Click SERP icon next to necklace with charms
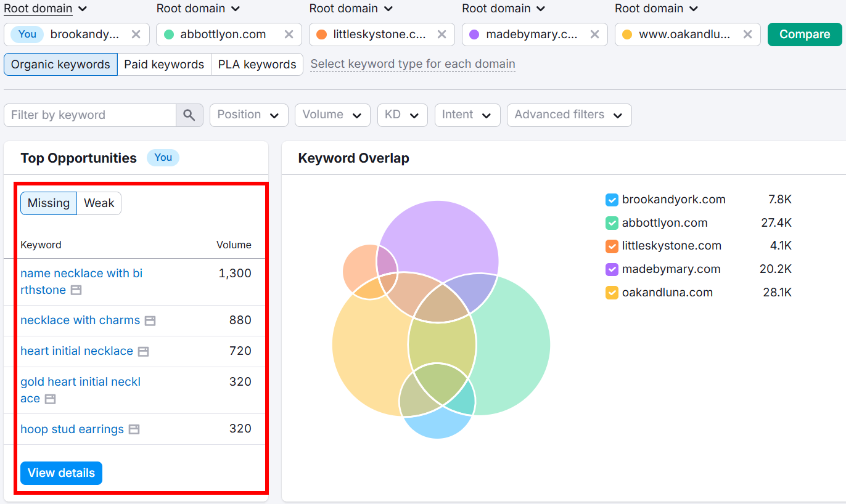The width and height of the screenshot is (846, 504). pyautogui.click(x=150, y=320)
